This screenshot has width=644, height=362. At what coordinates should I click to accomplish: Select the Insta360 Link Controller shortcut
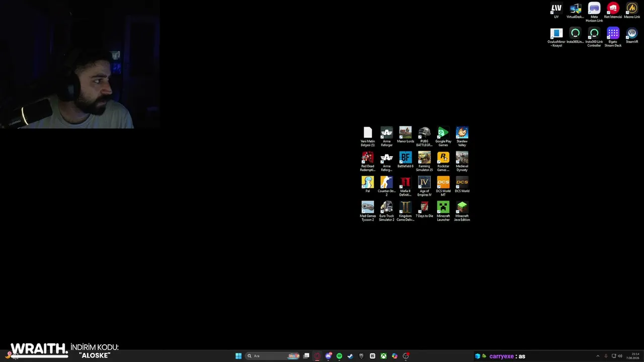coord(594,37)
